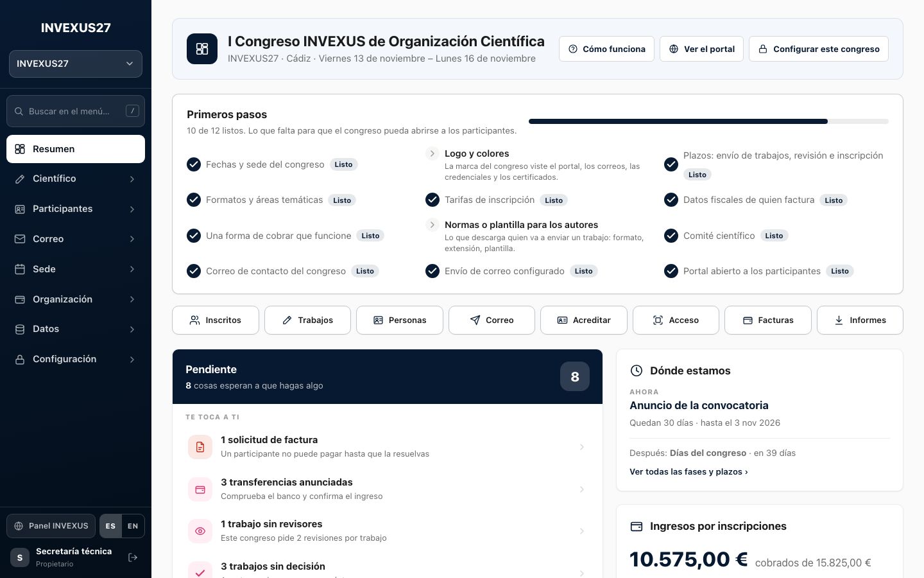The width and height of the screenshot is (924, 578).
Task: Click the invoice request document icon
Action: (200, 447)
